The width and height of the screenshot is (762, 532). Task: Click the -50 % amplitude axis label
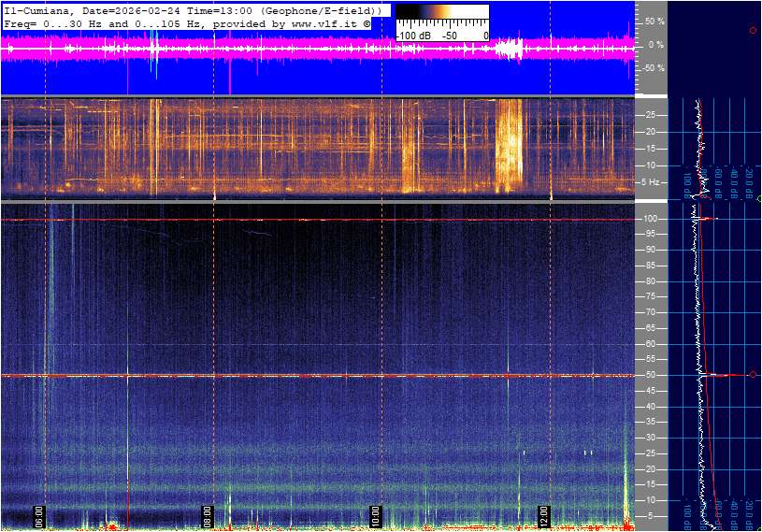coord(652,68)
